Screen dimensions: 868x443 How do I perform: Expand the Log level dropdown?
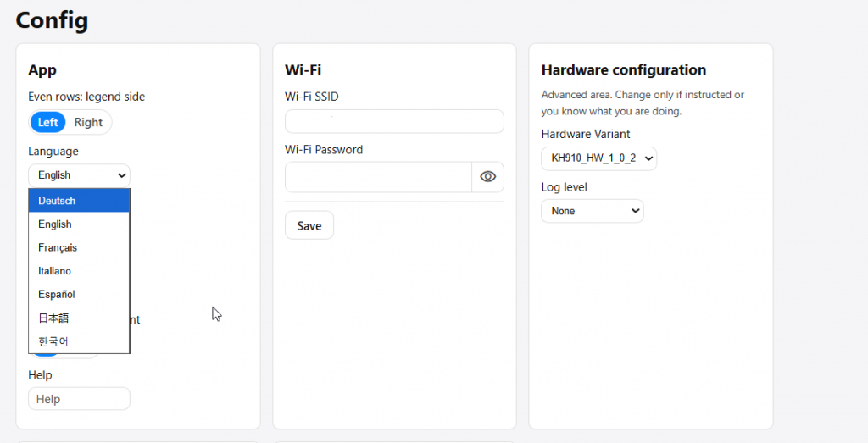pyautogui.click(x=592, y=211)
